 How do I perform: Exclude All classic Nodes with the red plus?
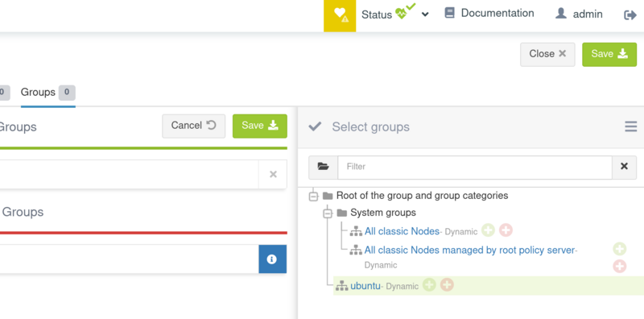point(506,230)
